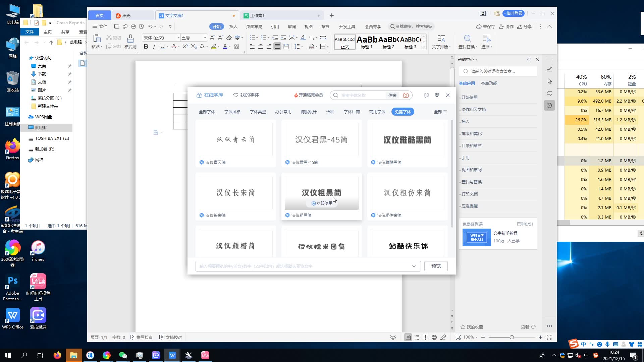This screenshot has height=362, width=644.
Task: Click the 预览 button in font dialog
Action: click(436, 266)
